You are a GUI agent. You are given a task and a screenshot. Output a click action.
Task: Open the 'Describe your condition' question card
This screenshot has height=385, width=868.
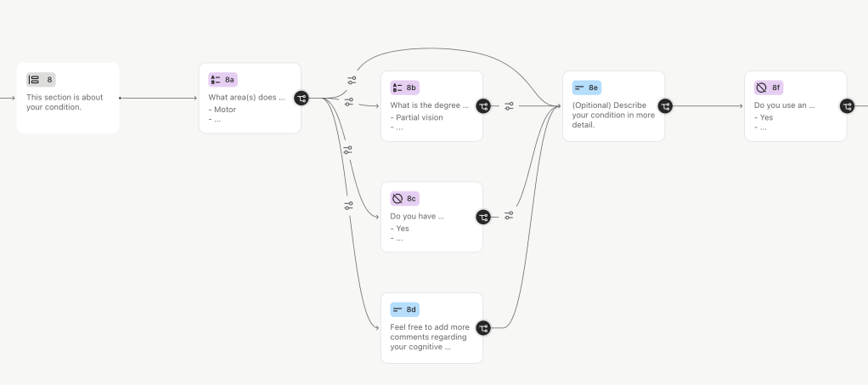[613, 116]
